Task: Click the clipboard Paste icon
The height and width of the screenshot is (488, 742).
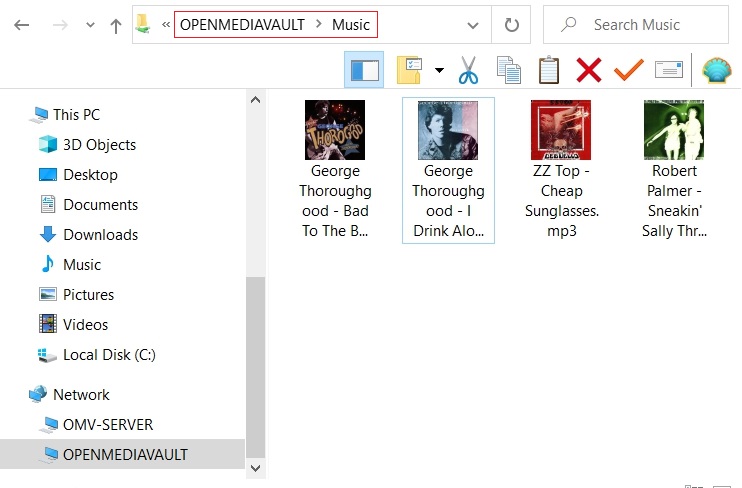Action: coord(548,70)
